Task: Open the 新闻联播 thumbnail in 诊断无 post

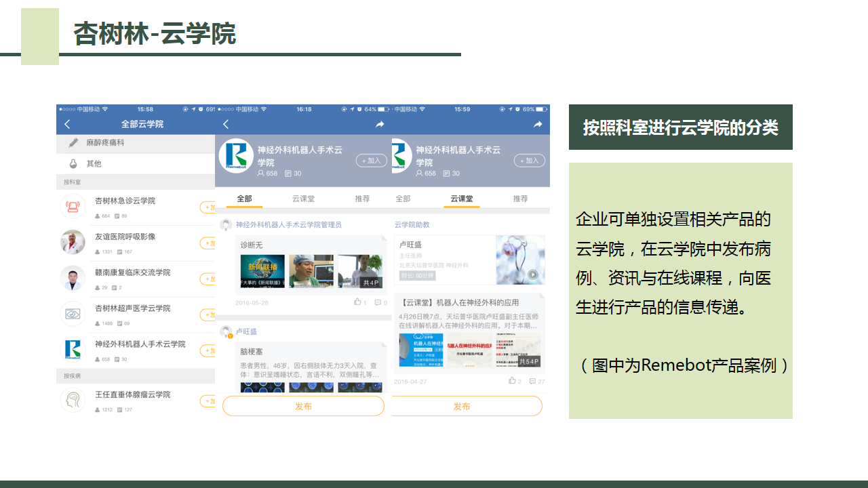Action: pyautogui.click(x=262, y=270)
